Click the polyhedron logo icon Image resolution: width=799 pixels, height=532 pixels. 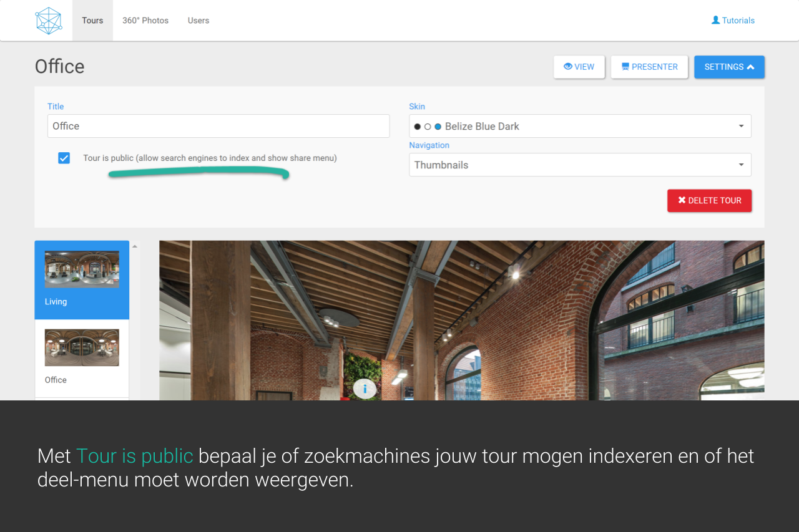click(49, 21)
